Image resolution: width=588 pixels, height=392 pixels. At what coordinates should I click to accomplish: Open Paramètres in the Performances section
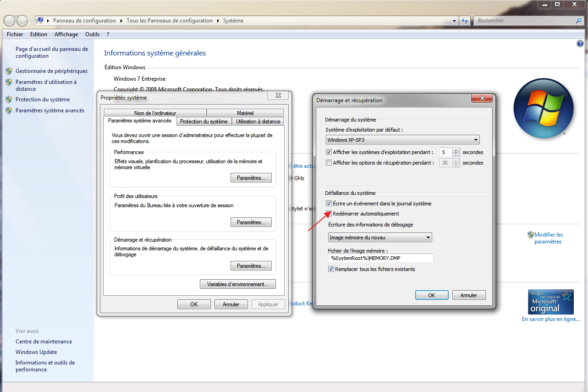coord(251,178)
